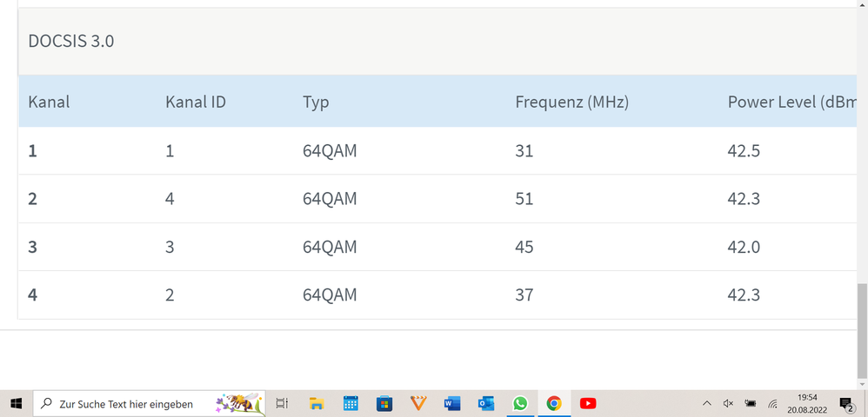868x417 pixels.
Task: Click the scrollbar down arrow
Action: [x=863, y=384]
